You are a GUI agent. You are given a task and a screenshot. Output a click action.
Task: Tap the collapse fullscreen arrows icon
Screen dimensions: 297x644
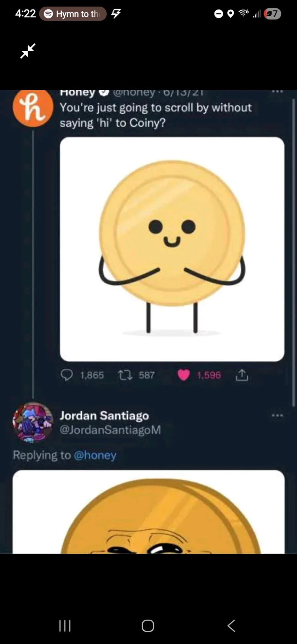point(28,51)
